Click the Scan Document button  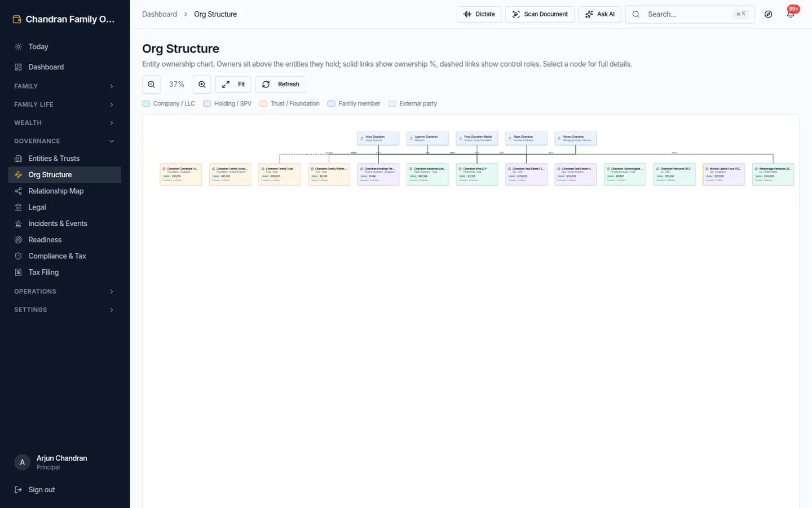[x=540, y=14]
